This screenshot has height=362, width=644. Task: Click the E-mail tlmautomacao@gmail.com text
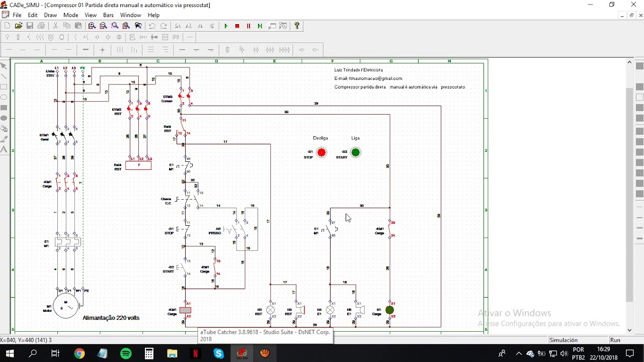[x=368, y=78]
